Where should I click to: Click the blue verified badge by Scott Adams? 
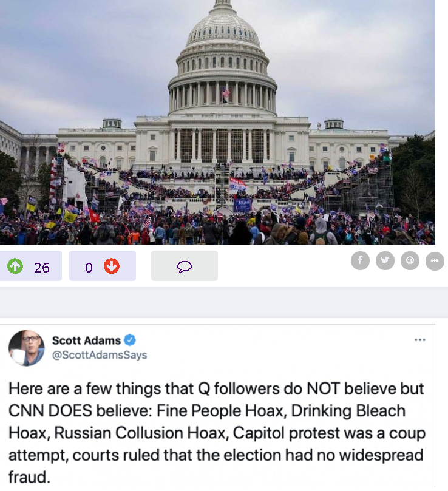click(130, 340)
